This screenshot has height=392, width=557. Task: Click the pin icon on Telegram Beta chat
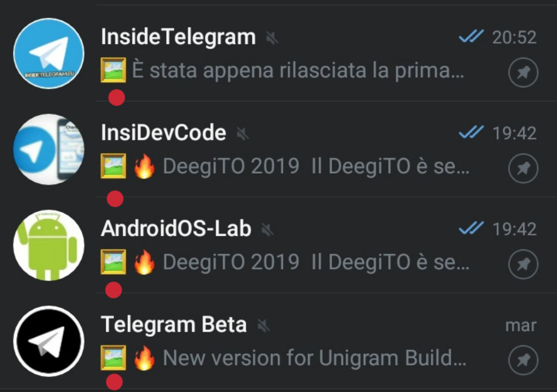(523, 360)
